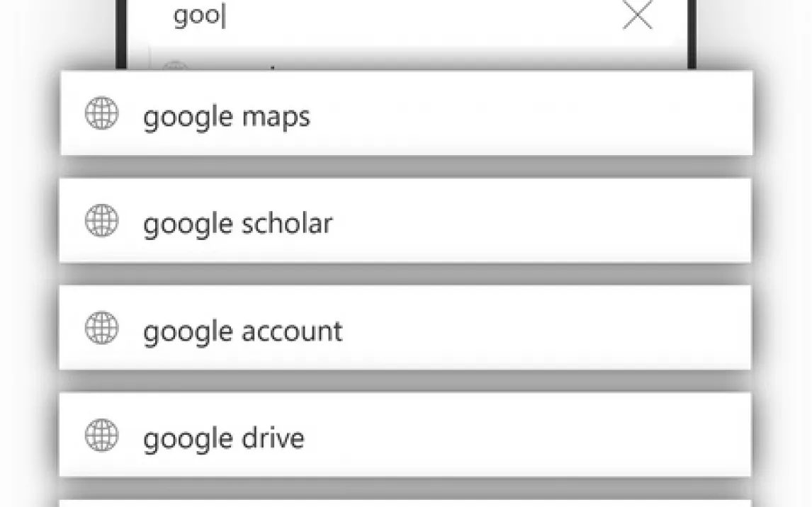This screenshot has height=507, width=812.
Task: Choose the "google scholar" suggestion text
Action: tap(237, 223)
